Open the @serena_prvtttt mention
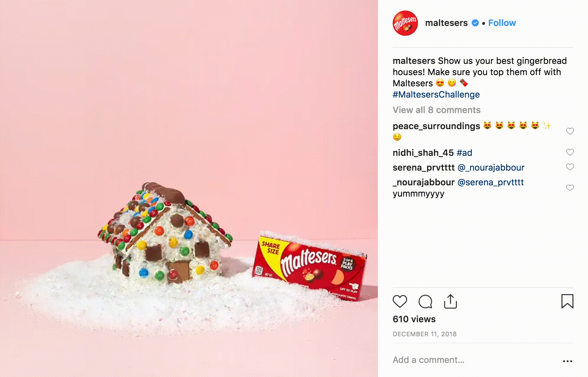 coord(491,182)
